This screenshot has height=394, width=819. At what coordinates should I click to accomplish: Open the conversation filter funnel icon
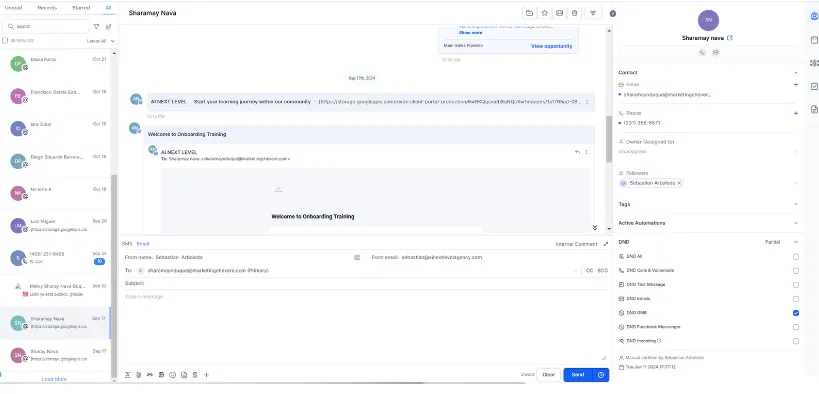[97, 26]
